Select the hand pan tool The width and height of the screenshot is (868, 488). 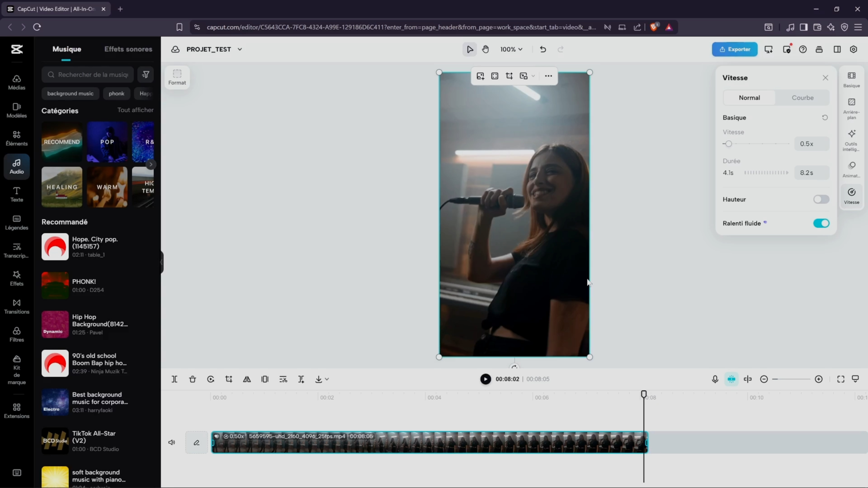coord(485,49)
